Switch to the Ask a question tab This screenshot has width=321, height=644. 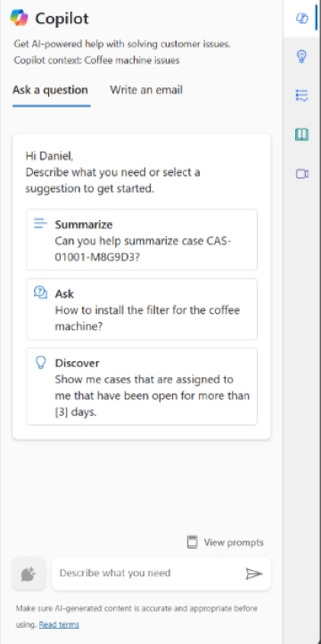click(x=50, y=90)
